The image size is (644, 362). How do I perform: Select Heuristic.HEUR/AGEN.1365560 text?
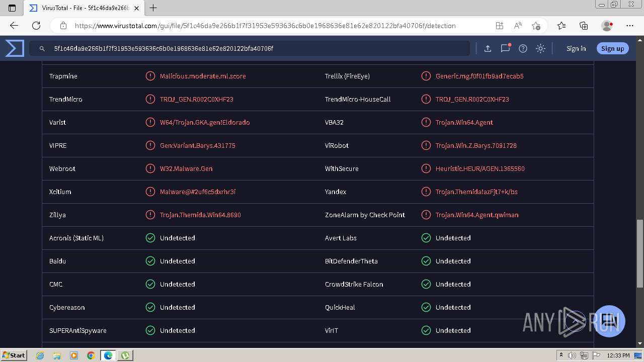coord(480,168)
